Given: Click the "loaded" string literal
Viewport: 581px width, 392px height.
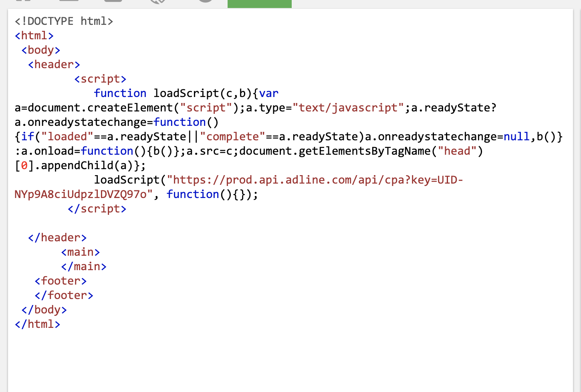Looking at the screenshot, I should click(x=67, y=137).
